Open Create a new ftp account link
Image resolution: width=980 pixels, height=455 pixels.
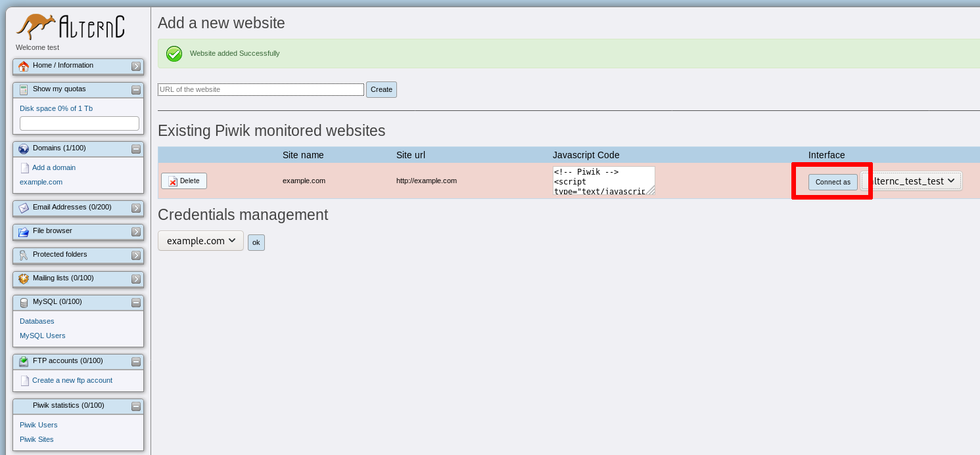click(72, 381)
